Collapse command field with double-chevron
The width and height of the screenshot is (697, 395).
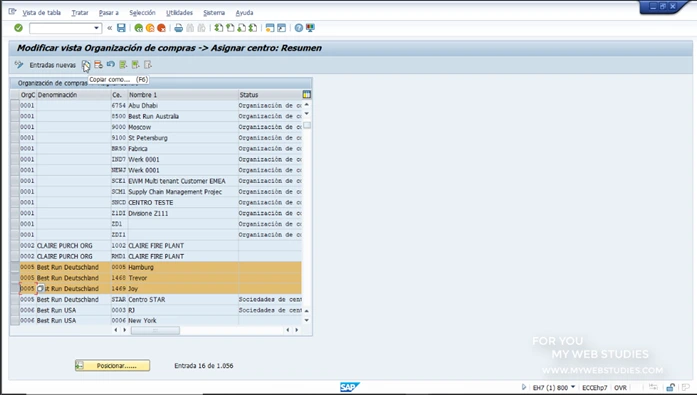(109, 28)
